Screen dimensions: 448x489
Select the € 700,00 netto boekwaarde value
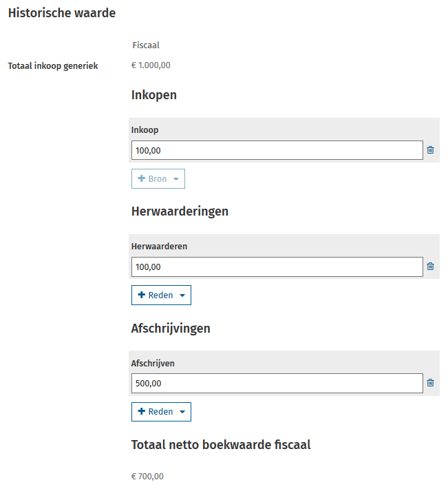click(147, 477)
